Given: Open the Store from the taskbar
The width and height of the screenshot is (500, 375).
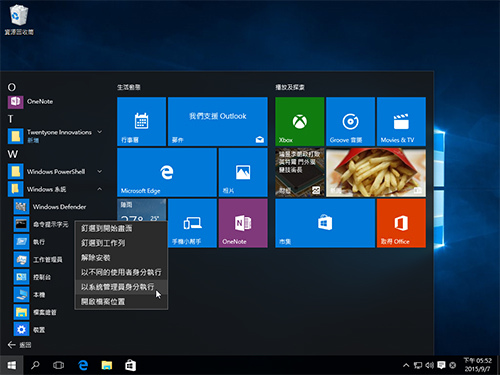Looking at the screenshot, I should coord(130,365).
